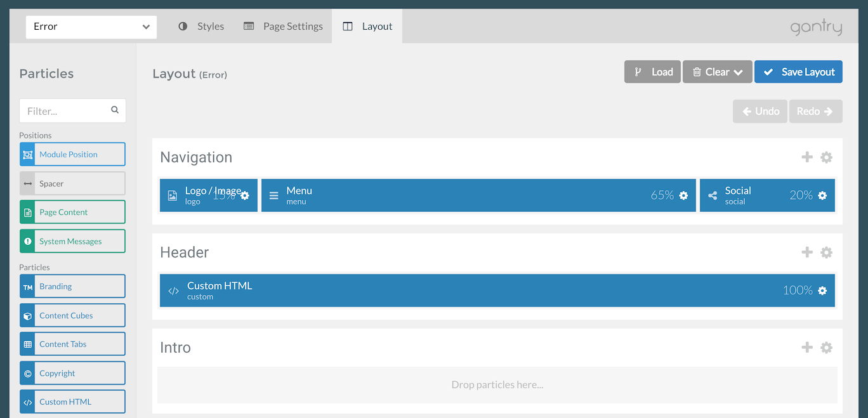Open Logo / Image particle settings gear
This screenshot has width=868, height=418.
(245, 195)
